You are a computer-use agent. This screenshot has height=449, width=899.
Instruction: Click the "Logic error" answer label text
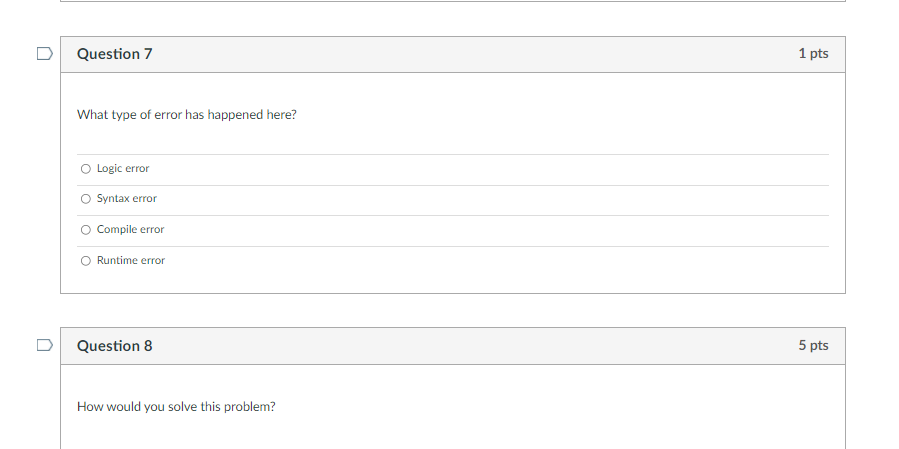(x=123, y=168)
